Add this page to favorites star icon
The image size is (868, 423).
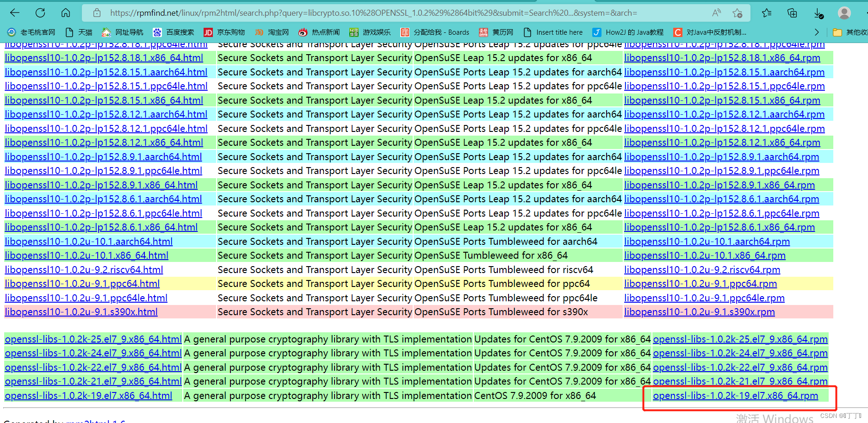pos(738,13)
